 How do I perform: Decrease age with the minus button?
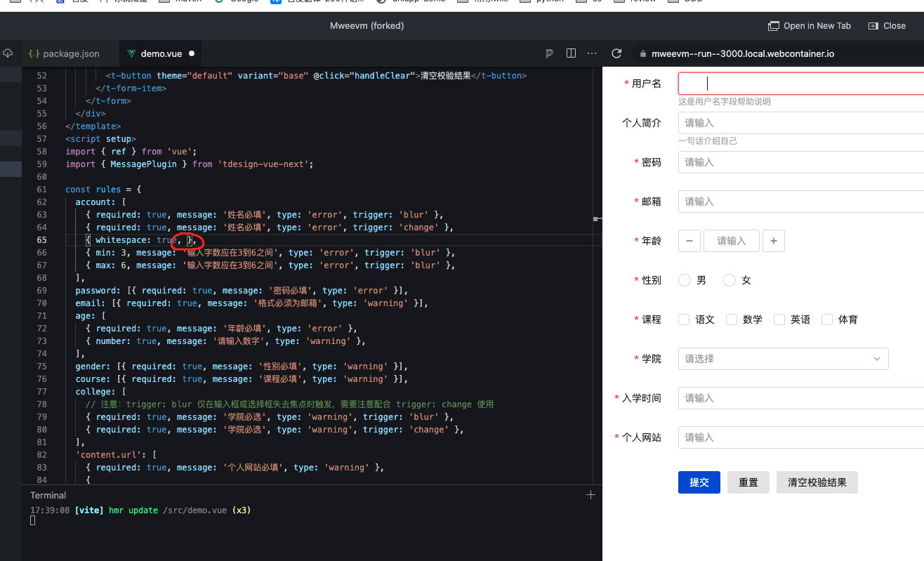689,241
